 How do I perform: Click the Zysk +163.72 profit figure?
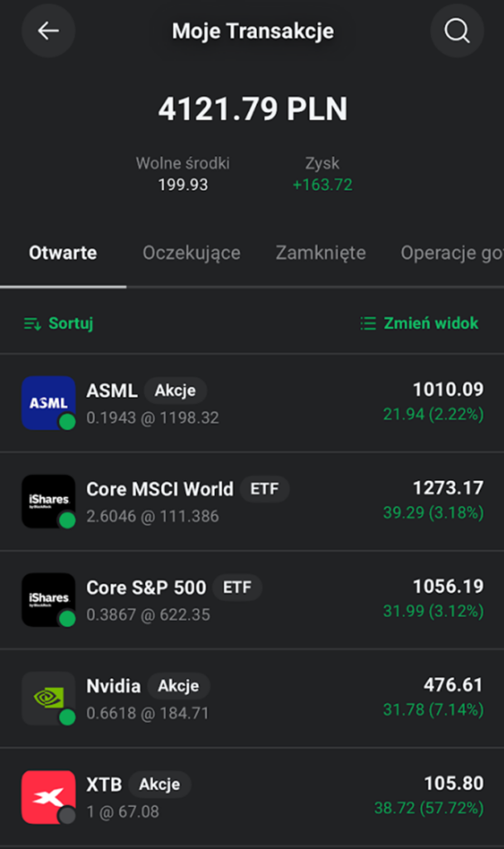(322, 185)
